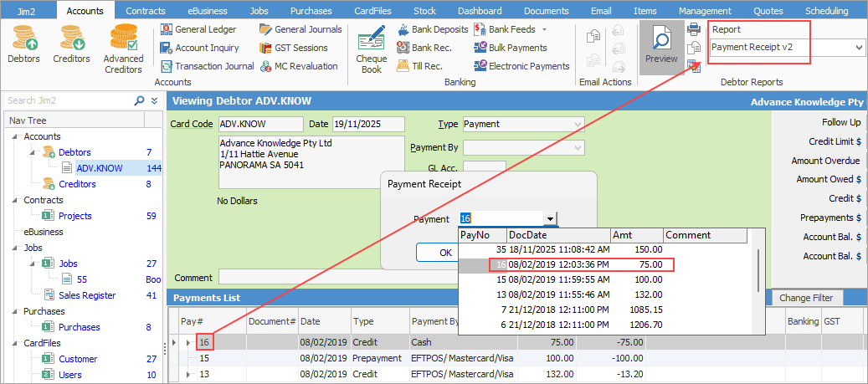Viewport: 868px width, 384px height.
Task: Click the search magnifier icon in Search Jim2
Action: pyautogui.click(x=140, y=100)
